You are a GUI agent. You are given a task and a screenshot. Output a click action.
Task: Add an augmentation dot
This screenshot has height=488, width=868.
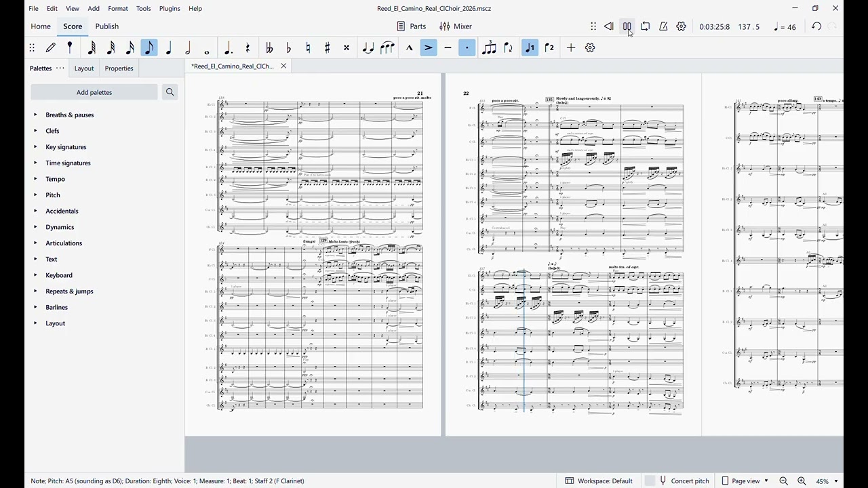point(229,47)
